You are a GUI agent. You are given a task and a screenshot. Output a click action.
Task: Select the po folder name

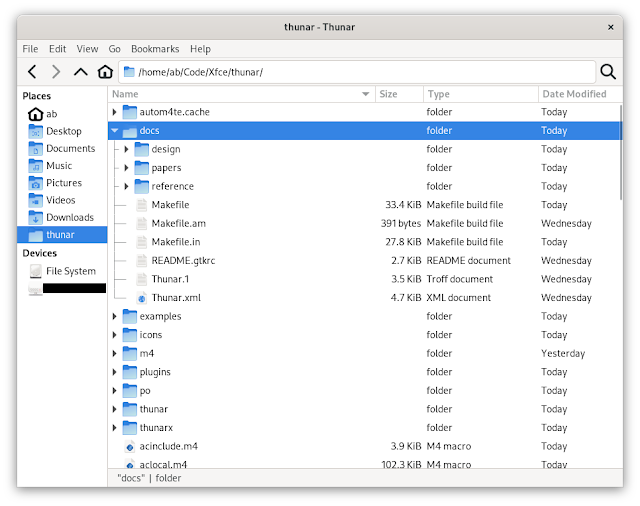(x=145, y=391)
